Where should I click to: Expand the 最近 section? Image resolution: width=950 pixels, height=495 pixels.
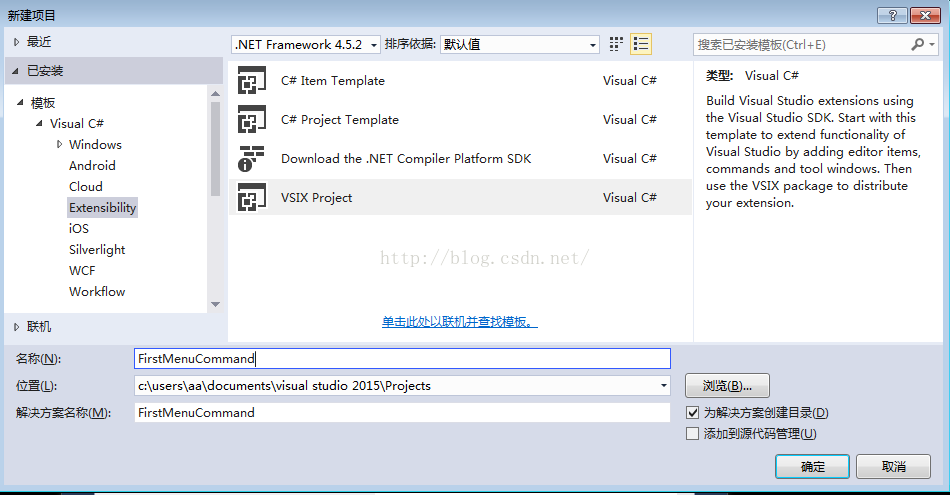[x=16, y=42]
